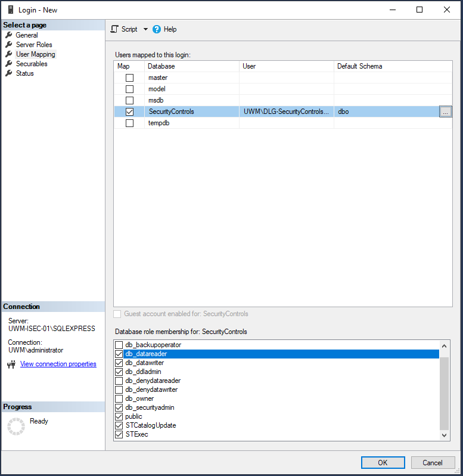Maximize the Login - New window

(x=420, y=10)
